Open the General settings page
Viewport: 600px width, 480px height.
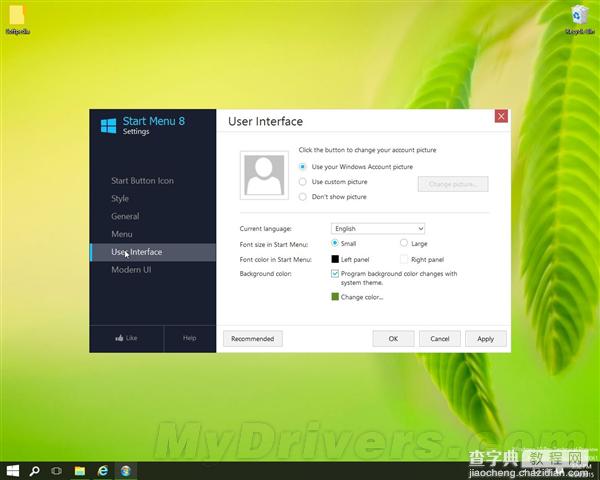click(125, 216)
